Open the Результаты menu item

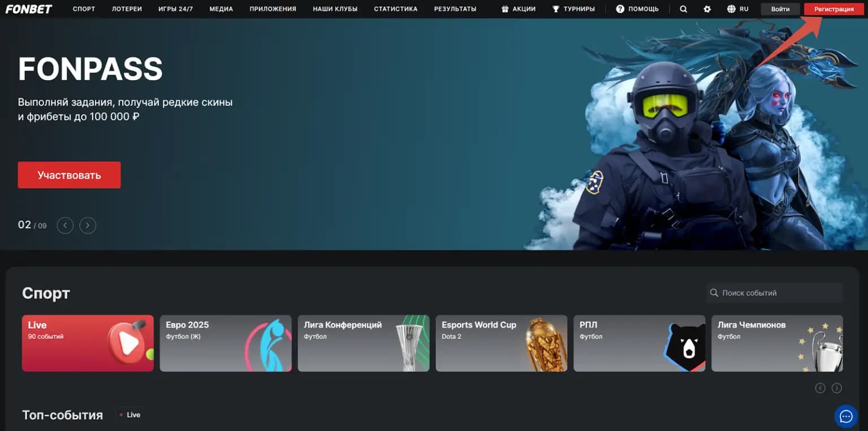click(455, 9)
